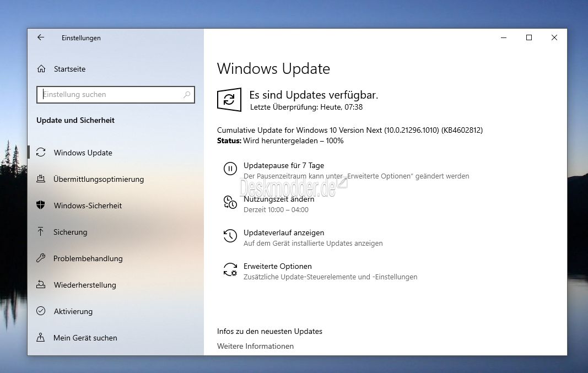Click Letzte Überprüfung: Heute, 07:38 text
This screenshot has width=588, height=373.
pyautogui.click(x=306, y=107)
